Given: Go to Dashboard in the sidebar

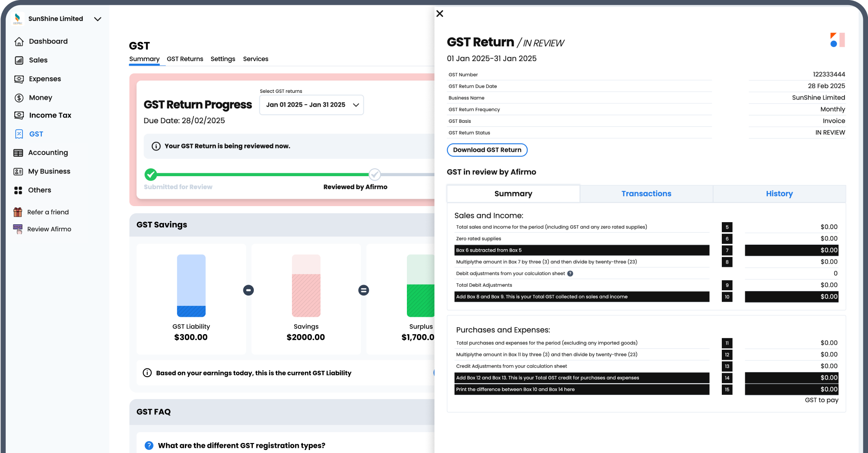Looking at the screenshot, I should [48, 42].
